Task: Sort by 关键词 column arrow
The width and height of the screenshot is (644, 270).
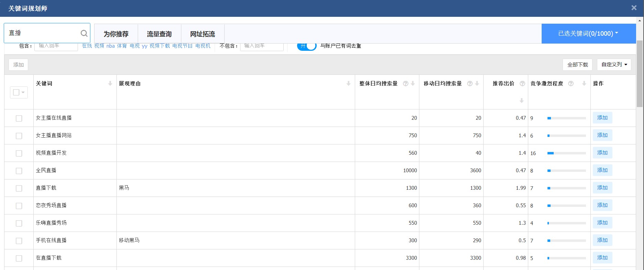Action: [110, 83]
